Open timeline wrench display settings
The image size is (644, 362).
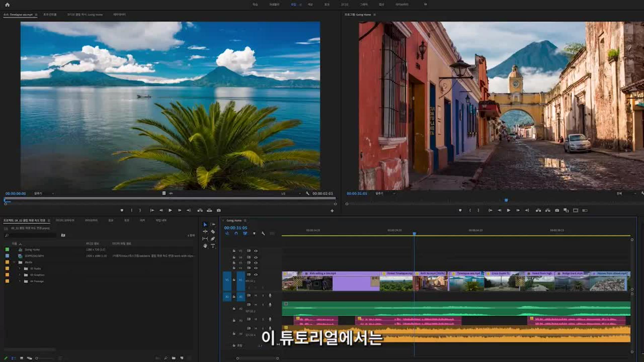point(263,233)
